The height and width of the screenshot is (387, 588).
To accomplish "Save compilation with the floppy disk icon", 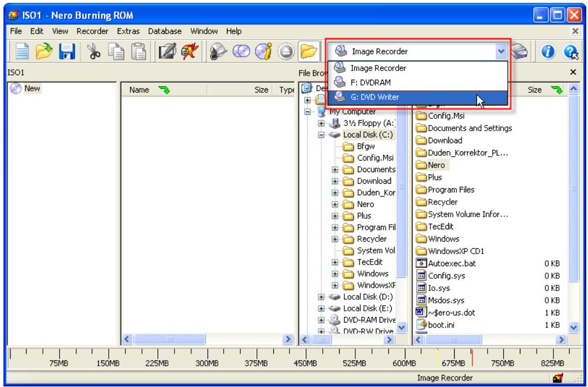I will pyautogui.click(x=67, y=51).
